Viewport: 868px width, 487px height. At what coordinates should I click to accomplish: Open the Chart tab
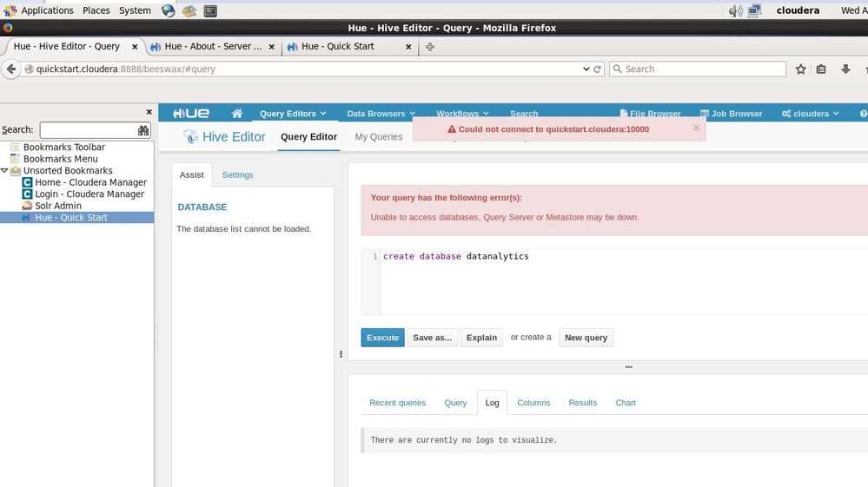(626, 403)
